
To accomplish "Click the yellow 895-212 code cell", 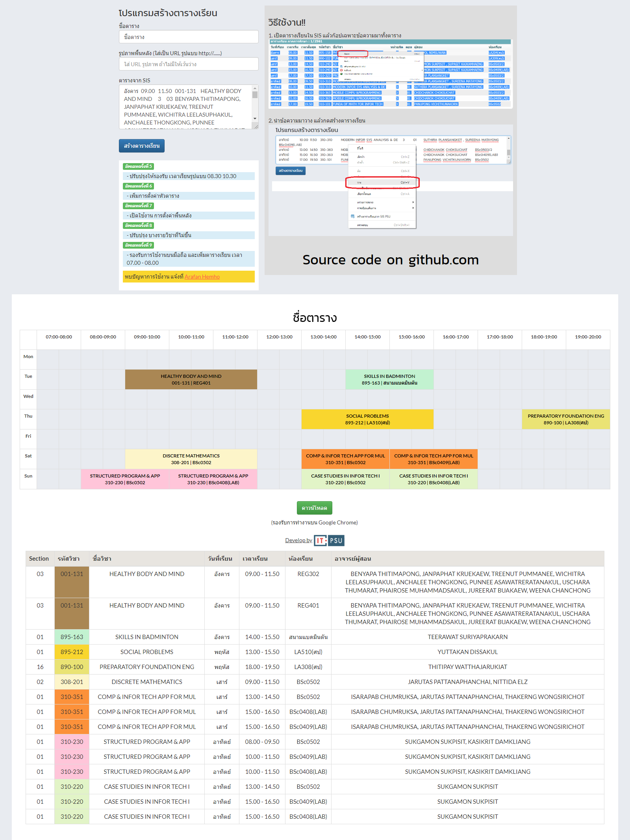I will pos(72,652).
